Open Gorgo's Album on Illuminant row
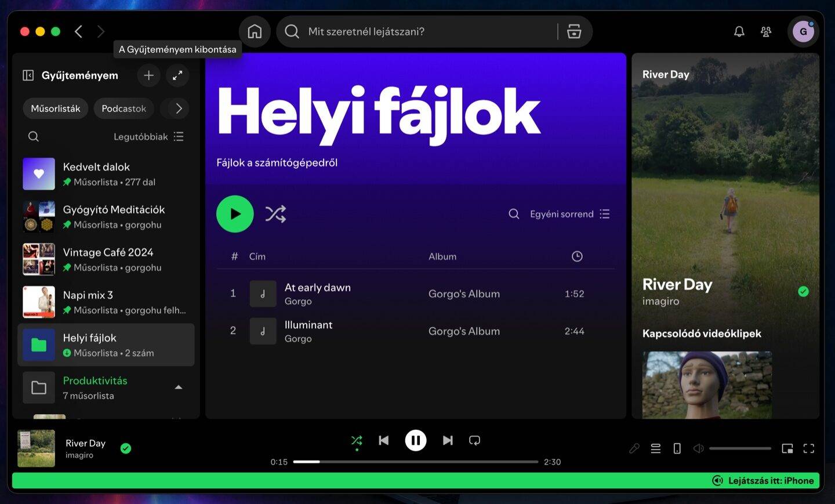This screenshot has height=504, width=835. 464,331
